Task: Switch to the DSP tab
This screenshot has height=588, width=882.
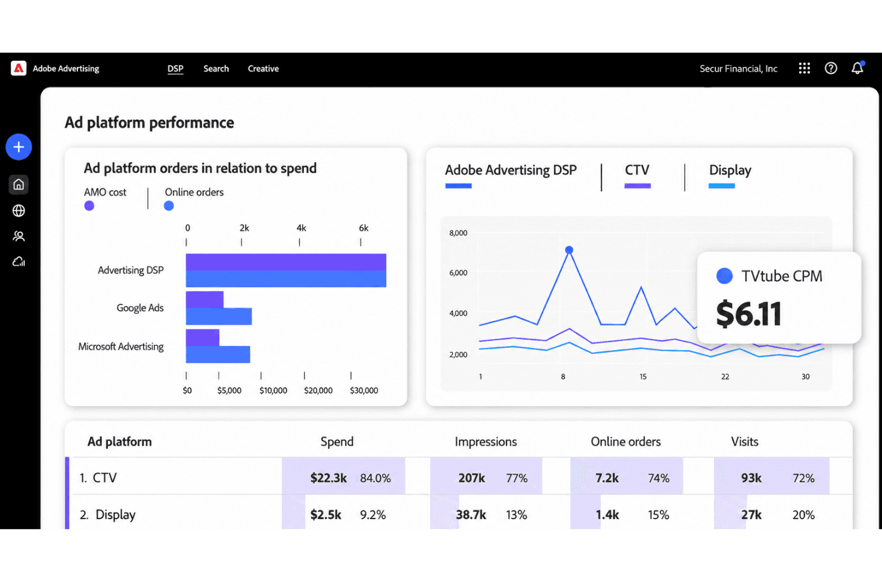Action: [175, 69]
